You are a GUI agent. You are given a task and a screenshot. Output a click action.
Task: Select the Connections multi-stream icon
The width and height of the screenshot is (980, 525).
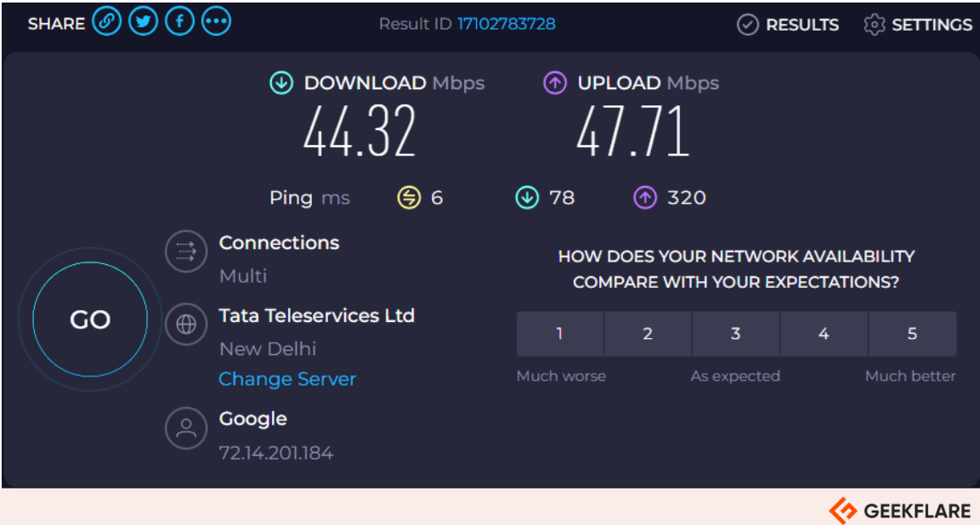click(x=185, y=251)
